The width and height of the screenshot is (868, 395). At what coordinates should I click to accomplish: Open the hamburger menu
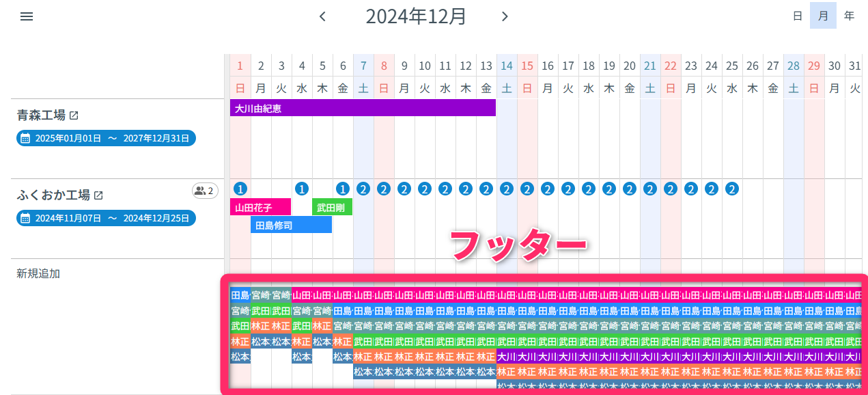[x=26, y=16]
